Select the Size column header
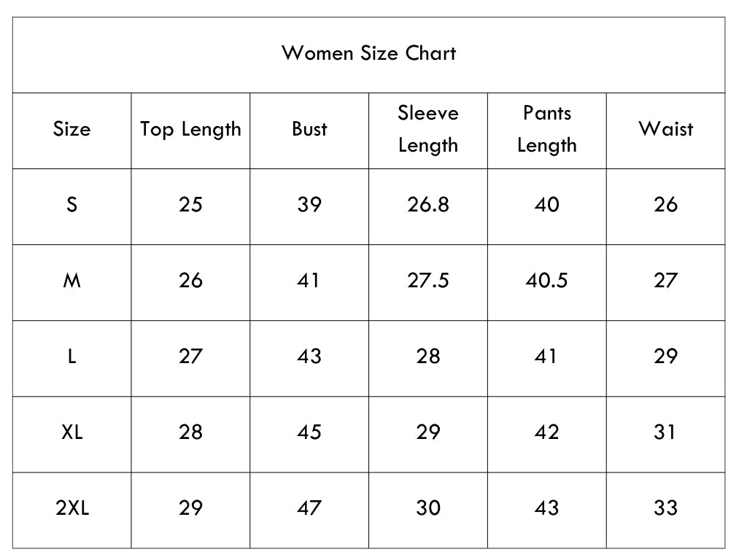The height and width of the screenshot is (560, 747). tap(71, 129)
